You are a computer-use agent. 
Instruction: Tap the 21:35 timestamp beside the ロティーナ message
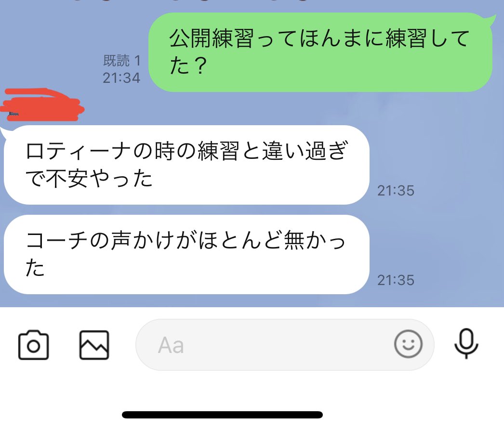click(396, 191)
